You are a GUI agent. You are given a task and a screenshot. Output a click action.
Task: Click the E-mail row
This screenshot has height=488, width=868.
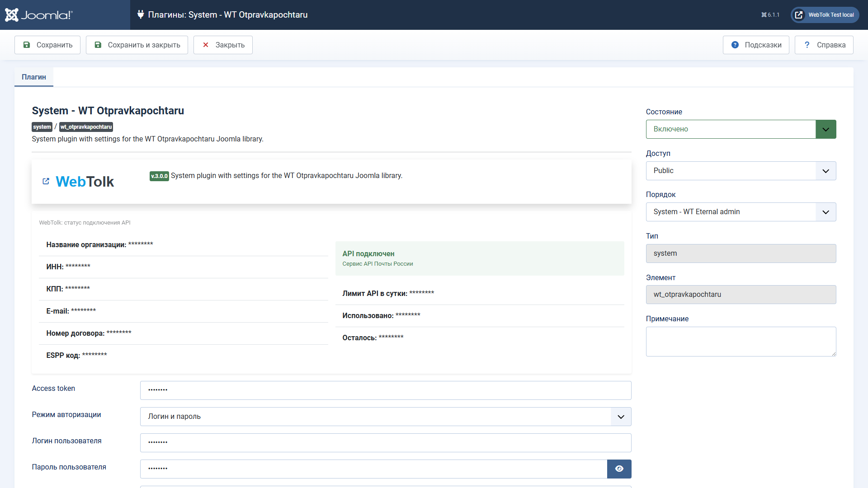184,311
